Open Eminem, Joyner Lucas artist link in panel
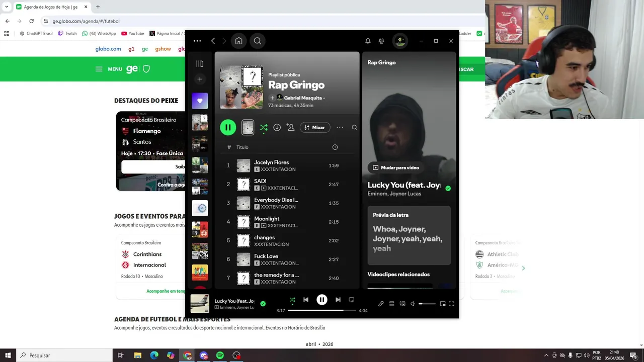644x362 pixels. (394, 194)
